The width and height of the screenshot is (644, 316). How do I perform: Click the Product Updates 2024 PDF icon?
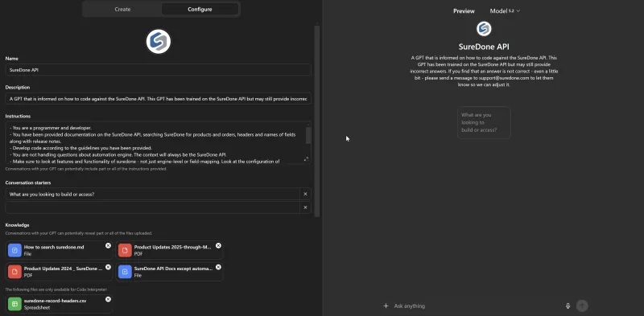[14, 271]
